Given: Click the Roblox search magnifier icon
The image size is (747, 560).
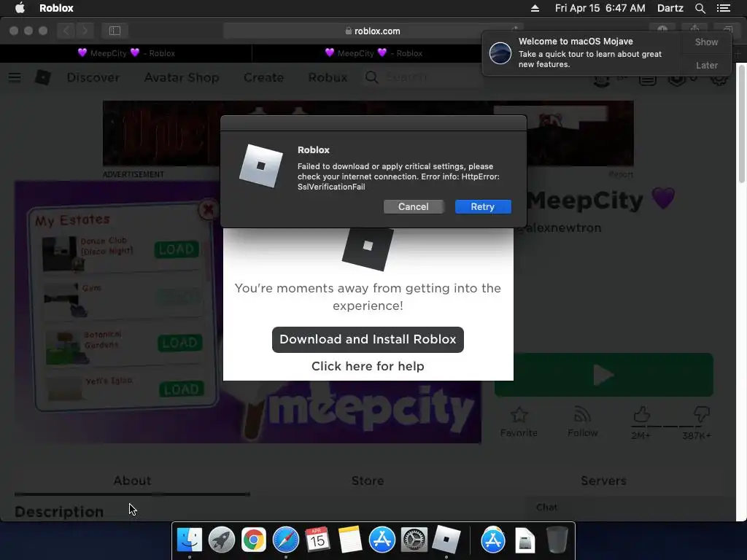Looking at the screenshot, I should click(x=371, y=77).
